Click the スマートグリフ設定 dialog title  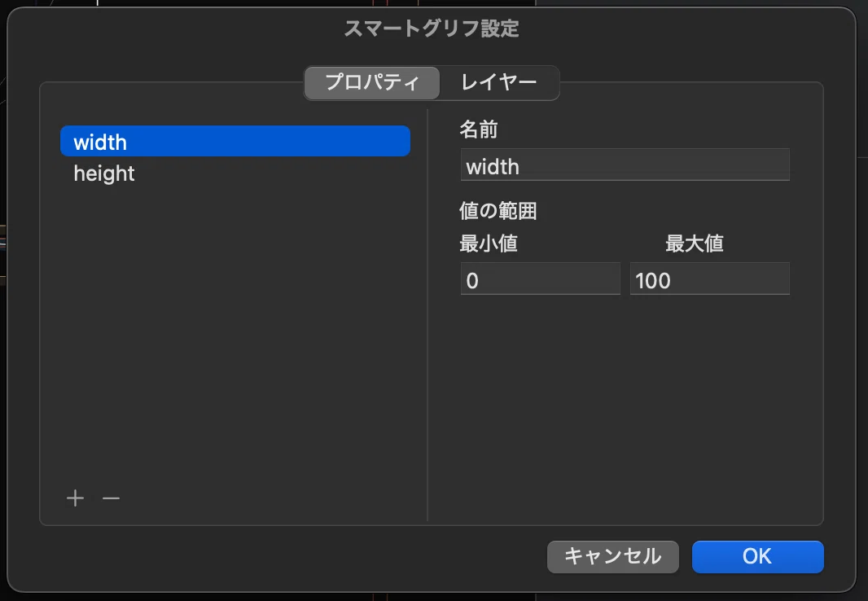[x=432, y=29]
